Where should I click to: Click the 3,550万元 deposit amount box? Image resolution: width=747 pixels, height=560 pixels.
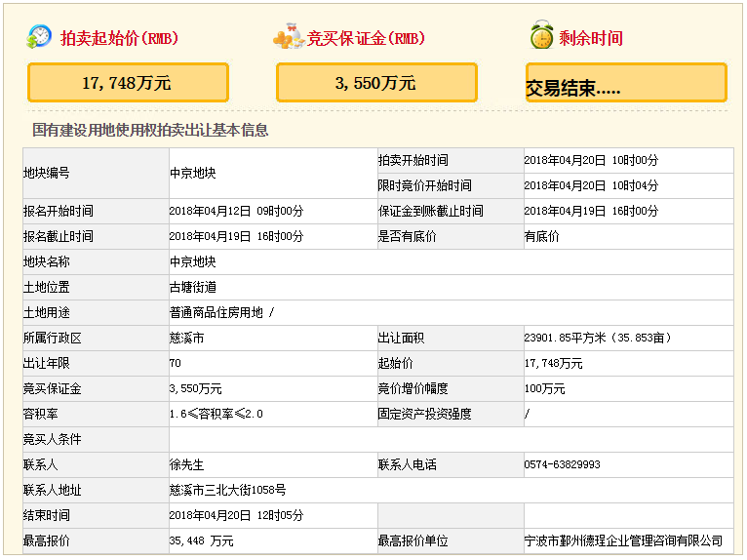click(x=376, y=83)
